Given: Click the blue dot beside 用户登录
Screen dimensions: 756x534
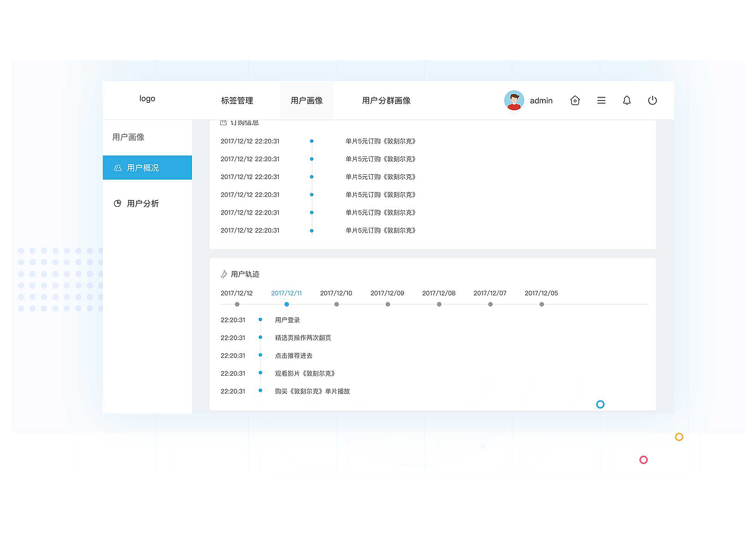Looking at the screenshot, I should point(260,320).
